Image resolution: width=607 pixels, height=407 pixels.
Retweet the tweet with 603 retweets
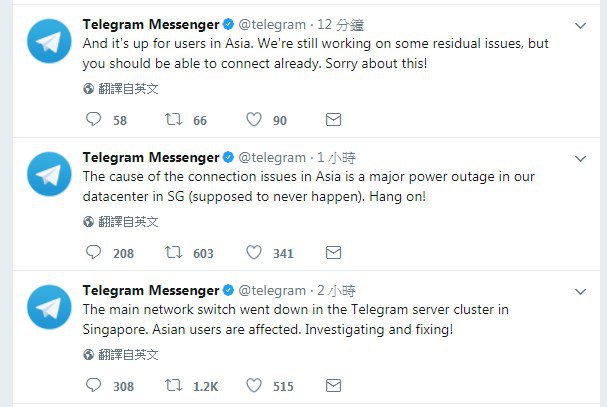173,252
